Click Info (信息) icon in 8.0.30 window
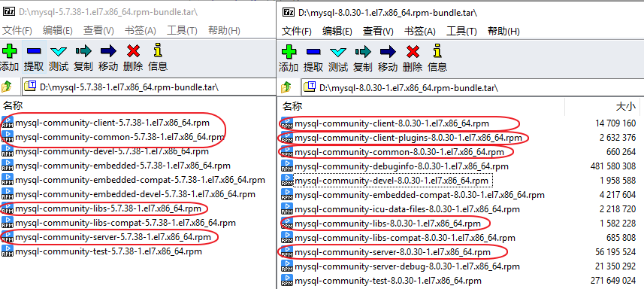The width and height of the screenshot is (644, 289). (437, 51)
